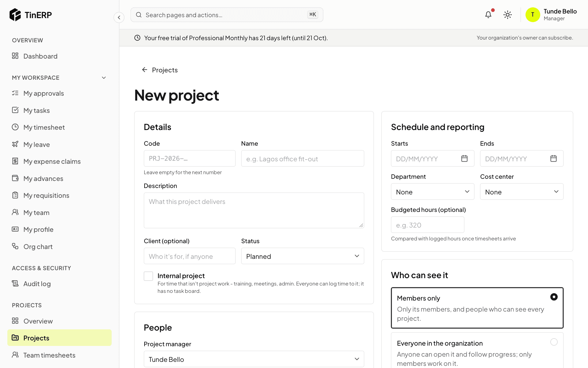This screenshot has width=588, height=368.
Task: Click the Team timesheets people icon
Action: coord(15,355)
